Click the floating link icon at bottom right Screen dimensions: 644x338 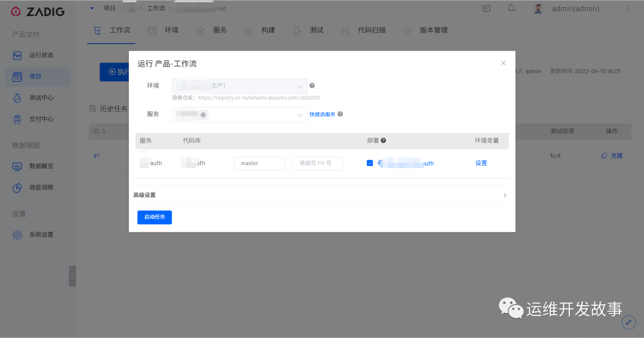[x=628, y=323]
